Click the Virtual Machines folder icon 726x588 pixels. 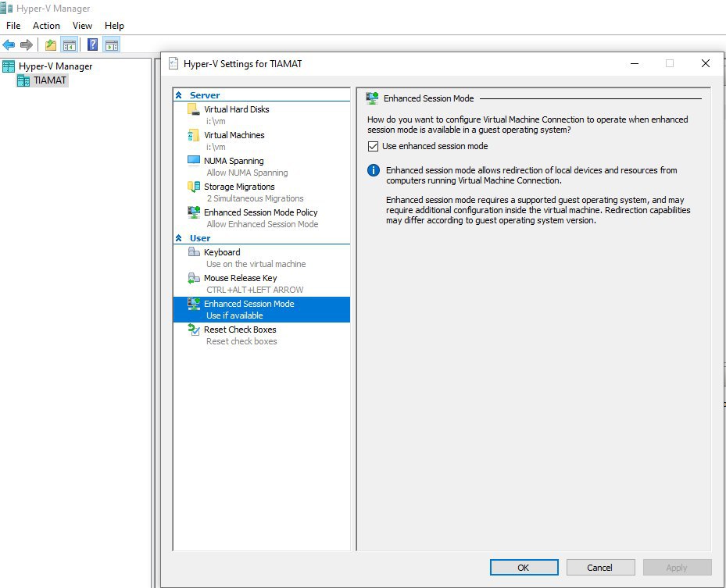pyautogui.click(x=193, y=135)
